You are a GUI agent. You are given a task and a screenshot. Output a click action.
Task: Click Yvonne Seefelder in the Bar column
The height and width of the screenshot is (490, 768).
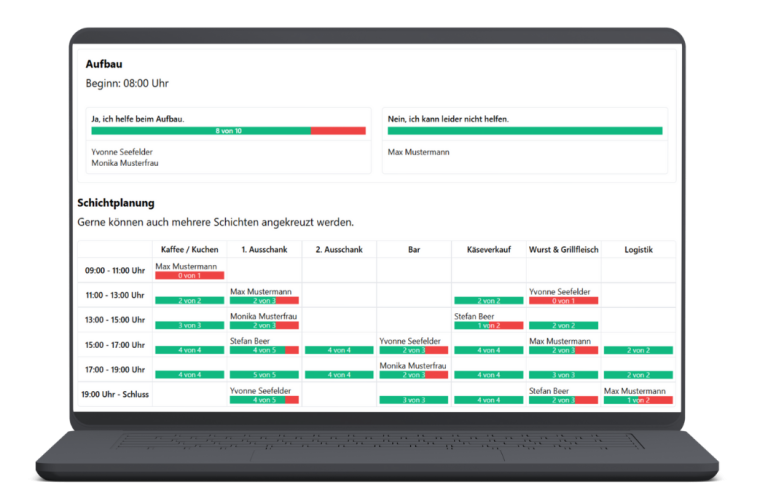(413, 341)
